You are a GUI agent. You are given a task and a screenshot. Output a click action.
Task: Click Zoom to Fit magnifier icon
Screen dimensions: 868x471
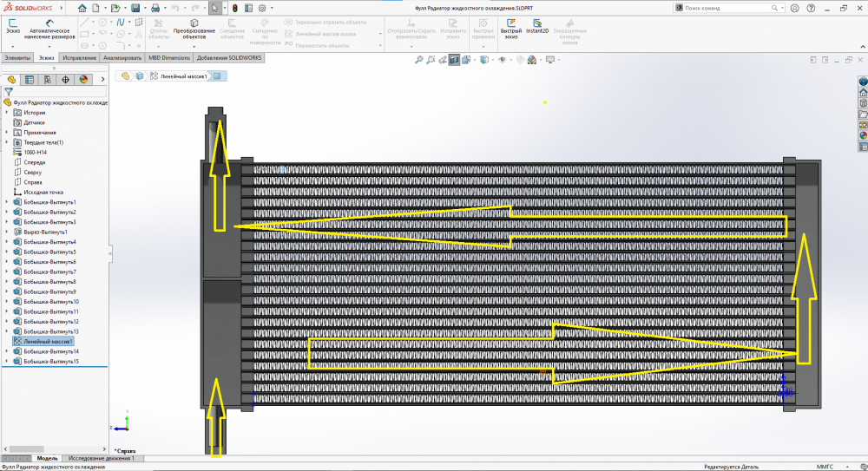(x=419, y=60)
